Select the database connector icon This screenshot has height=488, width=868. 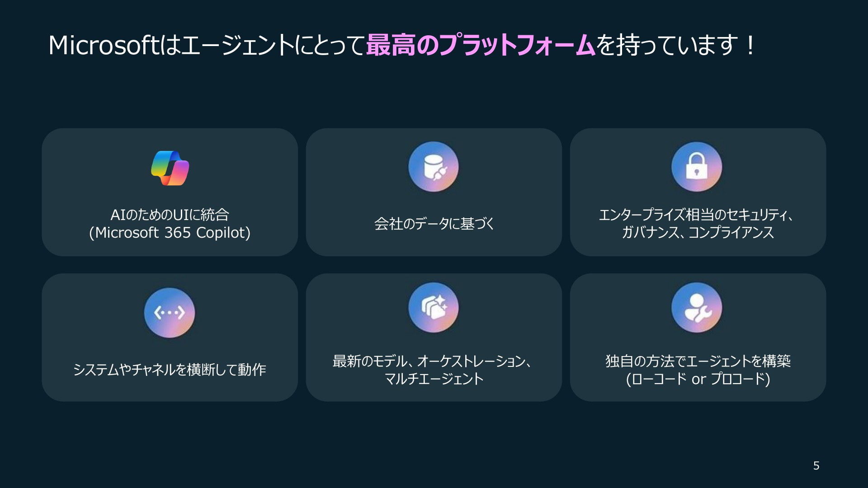434,167
